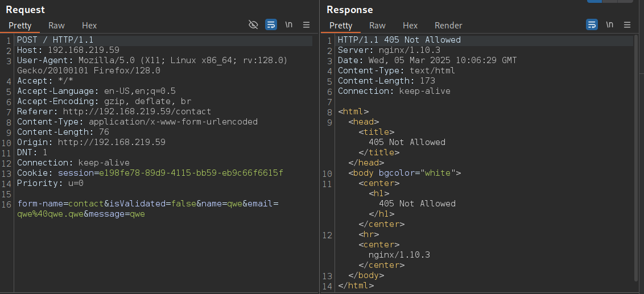This screenshot has width=644, height=294.
Task: Click the '405 Not Allowed' text inside title
Action: click(x=407, y=143)
